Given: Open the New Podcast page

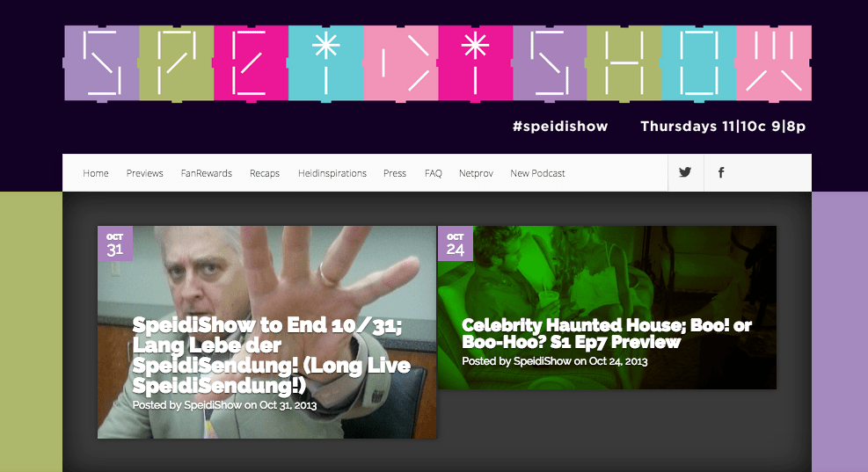Looking at the screenshot, I should (537, 173).
